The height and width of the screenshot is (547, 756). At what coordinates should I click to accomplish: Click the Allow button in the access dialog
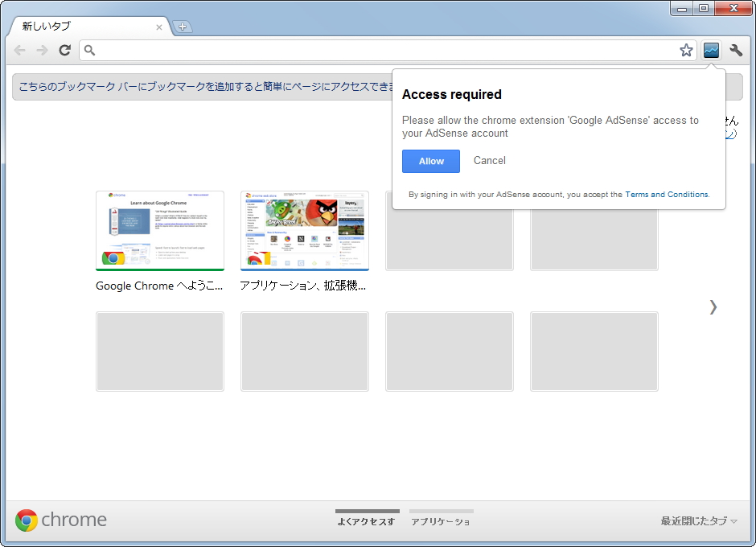[430, 161]
